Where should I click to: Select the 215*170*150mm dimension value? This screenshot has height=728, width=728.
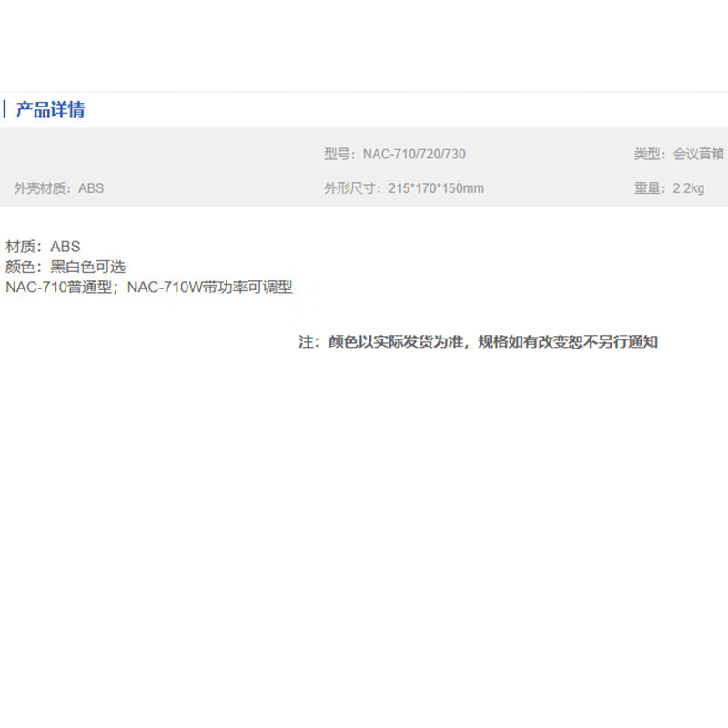(436, 188)
